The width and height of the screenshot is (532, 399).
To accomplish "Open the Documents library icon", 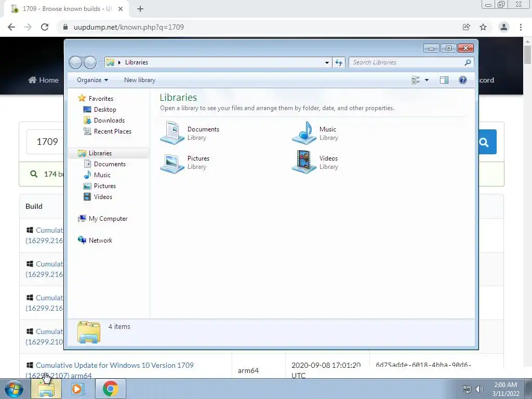I will 172,132.
